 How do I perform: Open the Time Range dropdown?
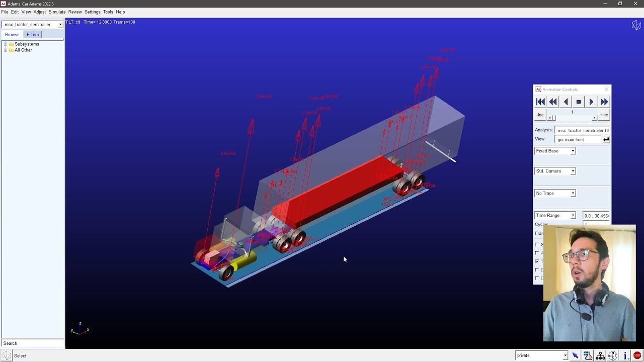coord(555,215)
